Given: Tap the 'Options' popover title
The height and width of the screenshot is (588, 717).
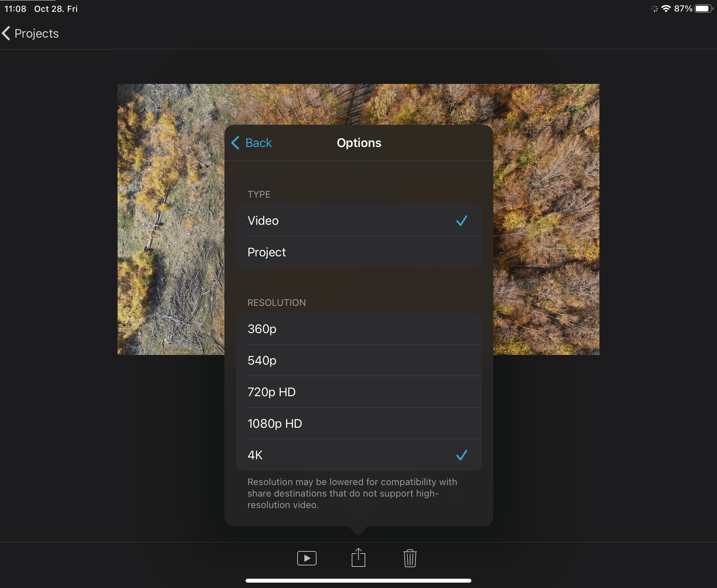Looking at the screenshot, I should [359, 143].
